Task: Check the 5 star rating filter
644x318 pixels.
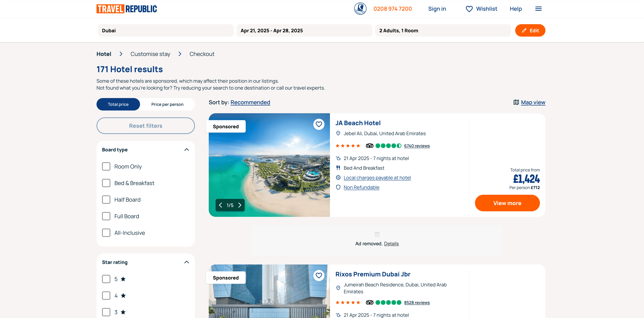Action: point(106,279)
